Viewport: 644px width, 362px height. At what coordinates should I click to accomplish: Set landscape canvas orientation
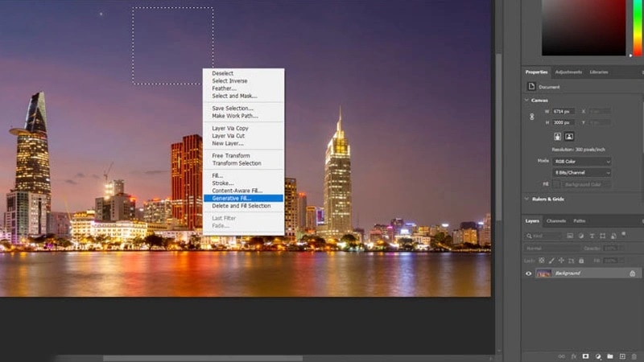coord(569,137)
